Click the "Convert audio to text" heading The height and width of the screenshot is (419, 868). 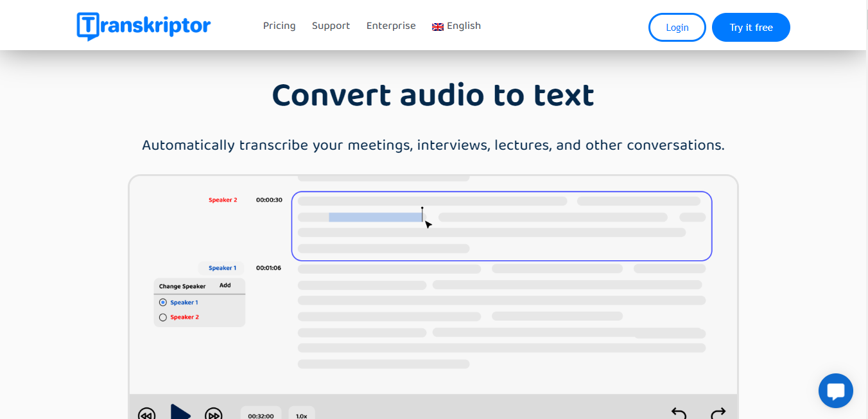pyautogui.click(x=433, y=96)
